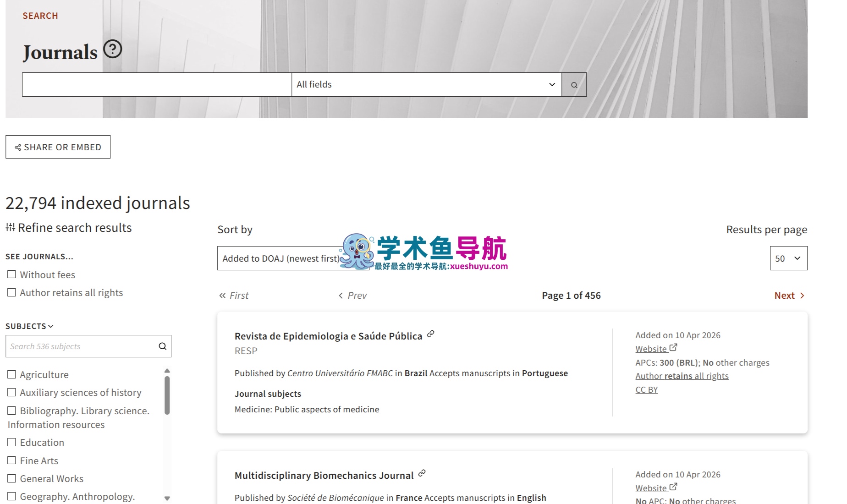The width and height of the screenshot is (847, 504).
Task: Check Author retains all rights filter
Action: (12, 292)
